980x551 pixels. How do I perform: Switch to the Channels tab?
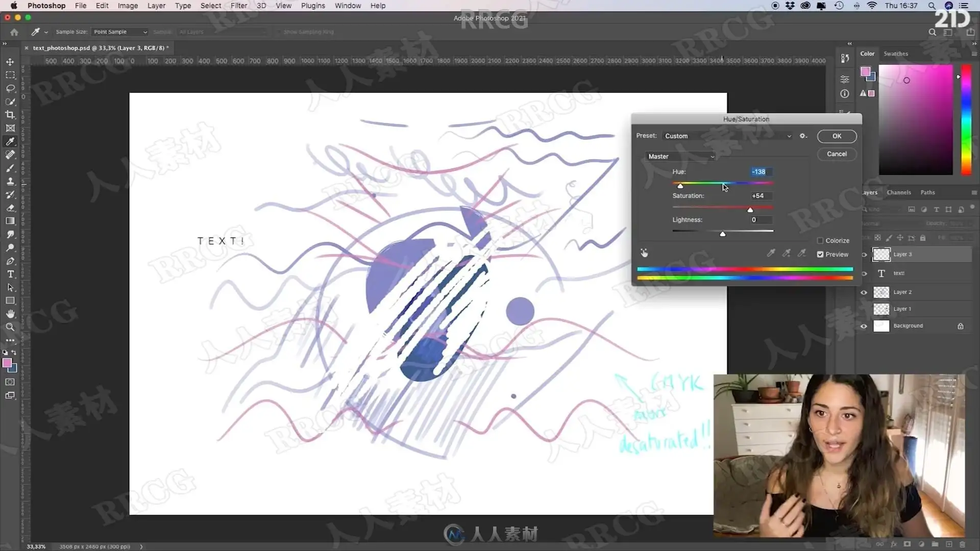pyautogui.click(x=898, y=192)
